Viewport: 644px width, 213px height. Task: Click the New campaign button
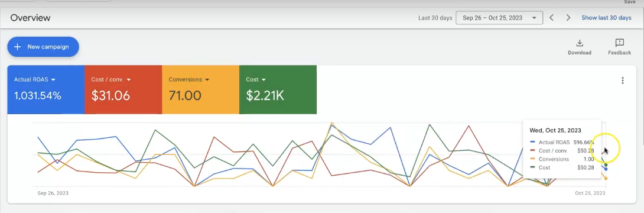[43, 47]
